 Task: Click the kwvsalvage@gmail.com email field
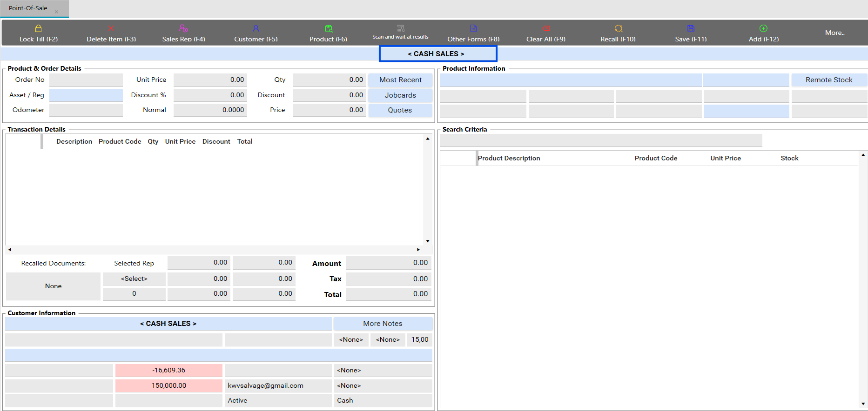[278, 386]
